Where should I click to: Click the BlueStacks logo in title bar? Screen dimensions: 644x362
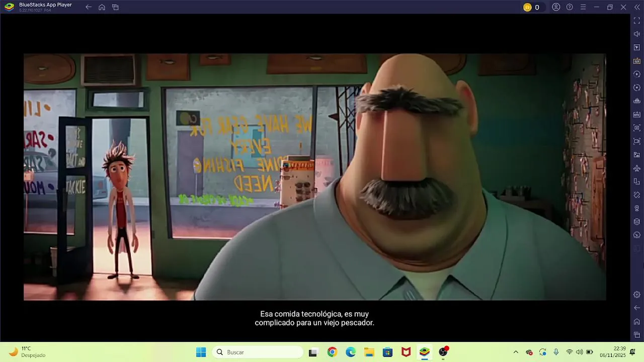[x=9, y=7]
